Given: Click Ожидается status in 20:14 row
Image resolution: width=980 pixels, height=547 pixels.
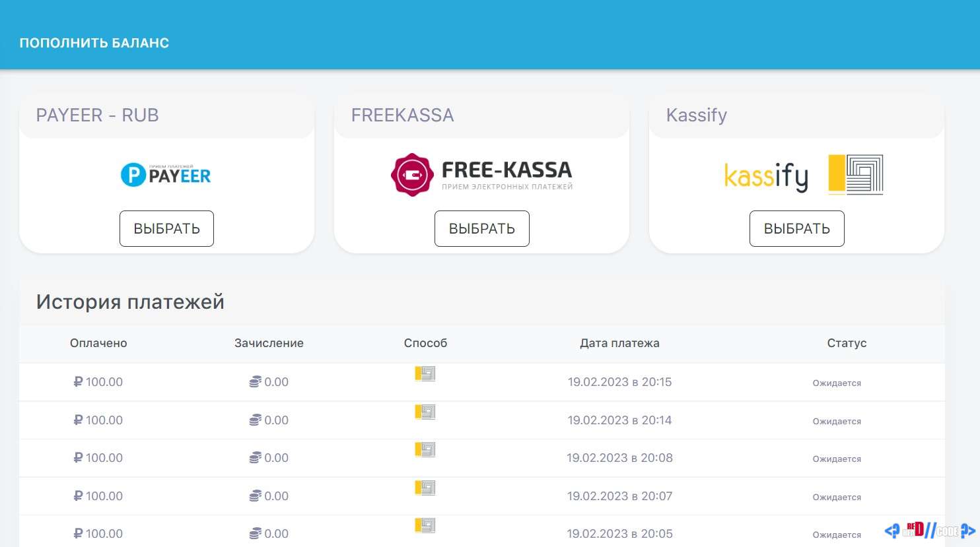Looking at the screenshot, I should (x=837, y=421).
